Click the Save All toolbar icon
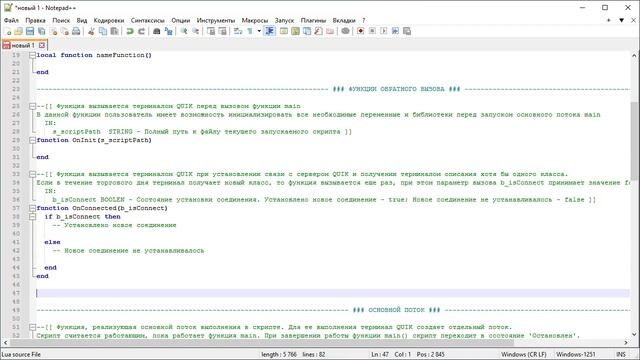The image size is (640, 360). (41, 31)
